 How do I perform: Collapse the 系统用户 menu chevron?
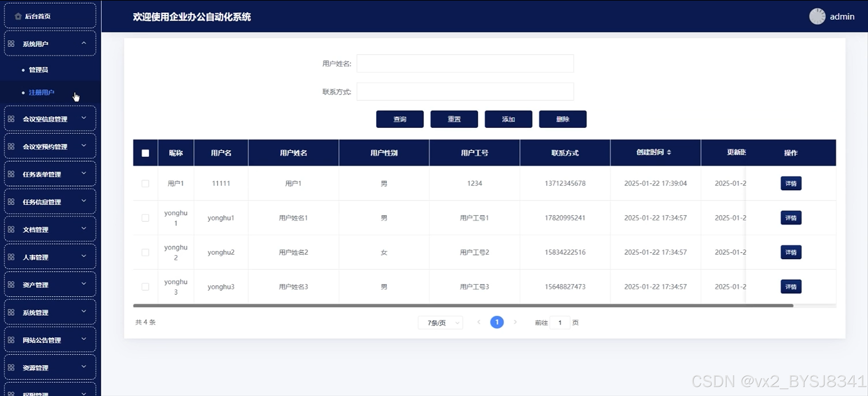[x=84, y=43]
